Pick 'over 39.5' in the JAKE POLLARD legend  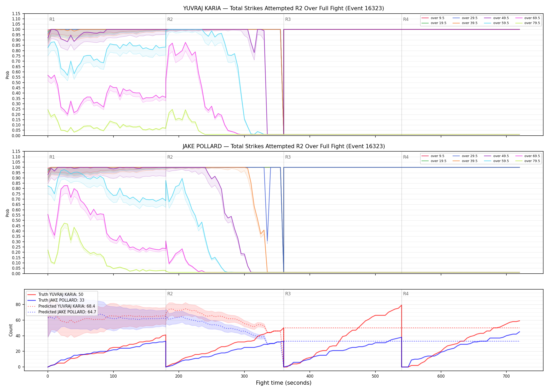click(x=465, y=161)
